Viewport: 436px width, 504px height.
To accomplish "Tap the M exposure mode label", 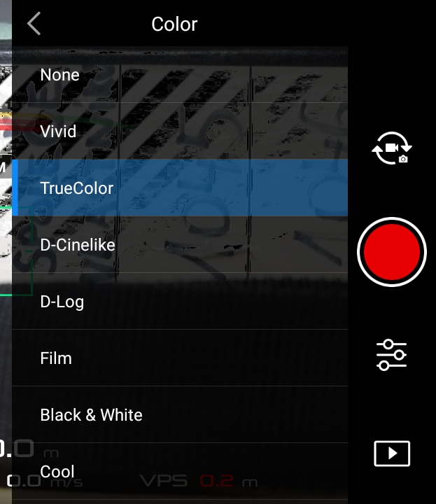I will [x=3, y=167].
